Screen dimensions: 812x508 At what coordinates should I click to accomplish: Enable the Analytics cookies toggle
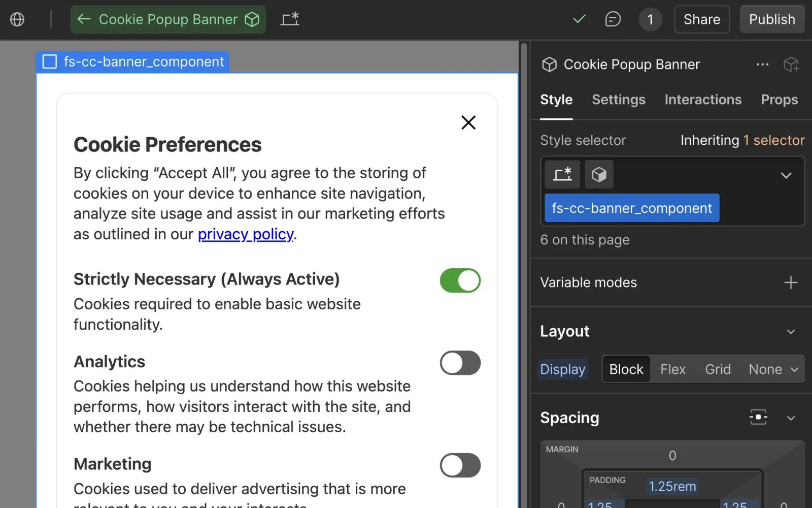click(460, 363)
